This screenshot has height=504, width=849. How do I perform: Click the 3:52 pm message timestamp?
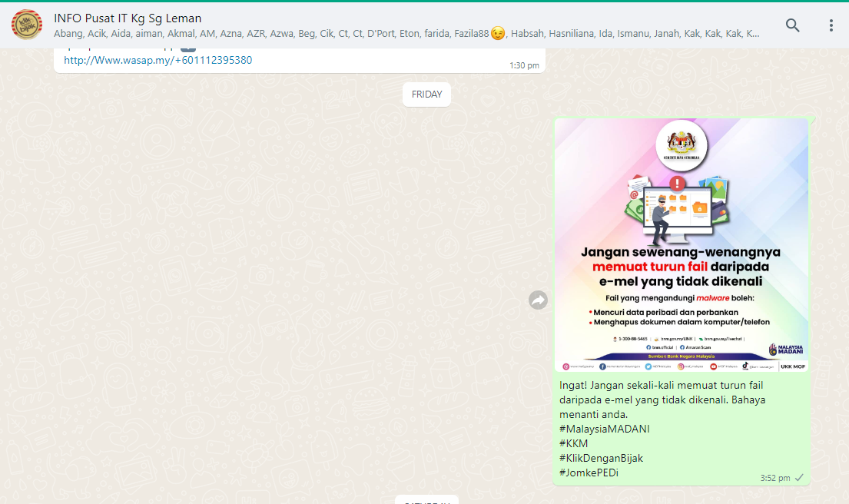pos(774,478)
